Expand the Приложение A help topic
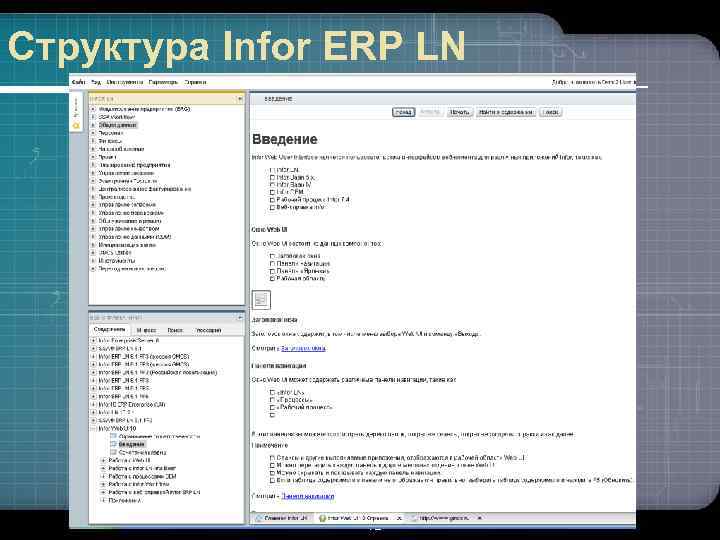 click(103, 501)
